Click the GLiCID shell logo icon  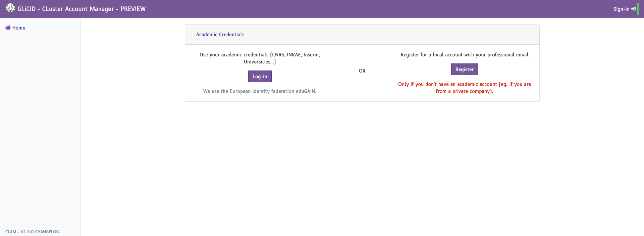(x=10, y=8)
